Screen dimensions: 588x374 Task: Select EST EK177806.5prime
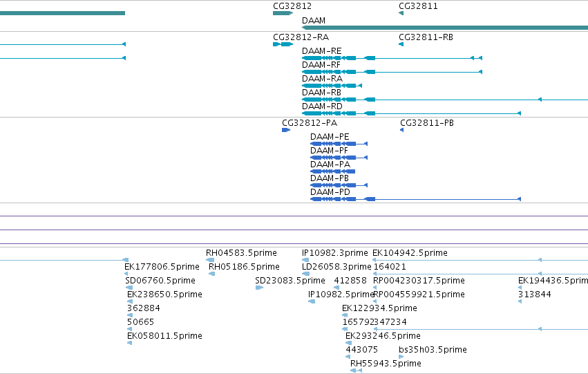(x=162, y=267)
